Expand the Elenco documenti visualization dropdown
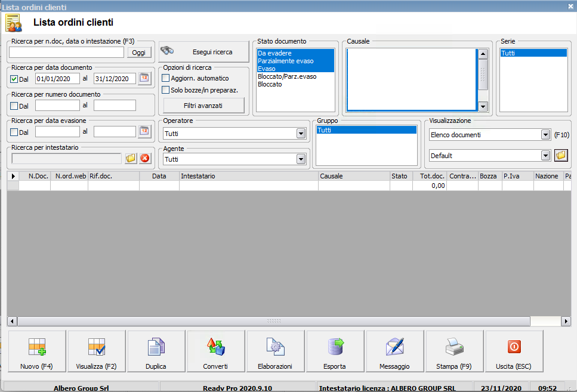This screenshot has height=392, width=577. click(x=545, y=135)
